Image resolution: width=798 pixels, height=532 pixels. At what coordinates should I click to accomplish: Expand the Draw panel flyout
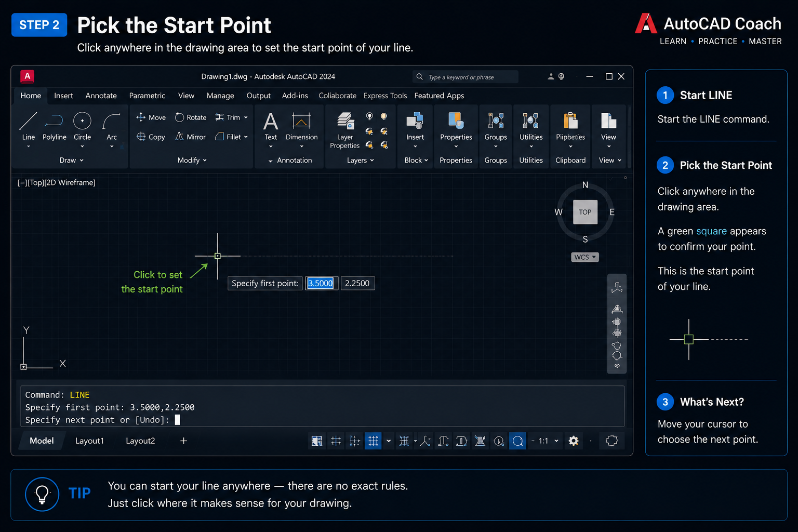pos(72,160)
